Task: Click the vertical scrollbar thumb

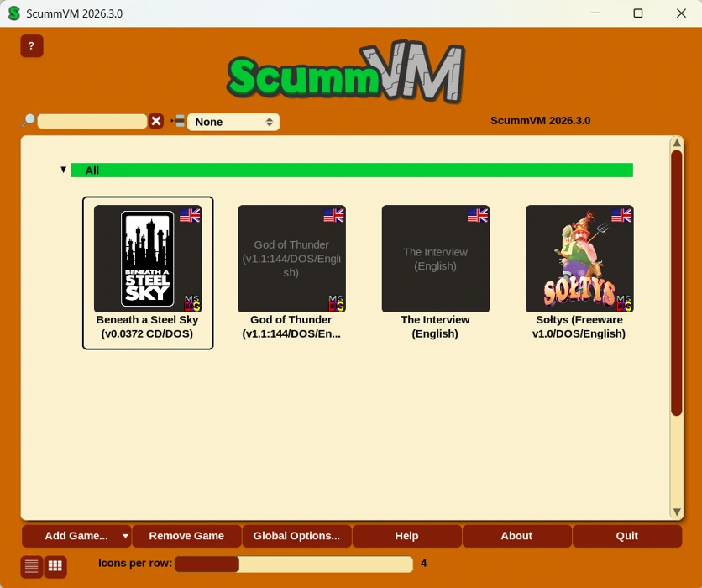Action: (677, 283)
